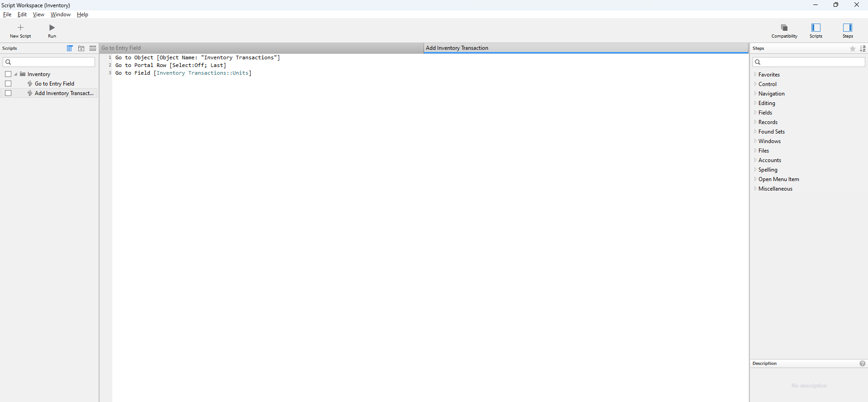Image resolution: width=868 pixels, height=402 pixels.
Task: Click the Steps pane header label
Action: click(x=758, y=48)
